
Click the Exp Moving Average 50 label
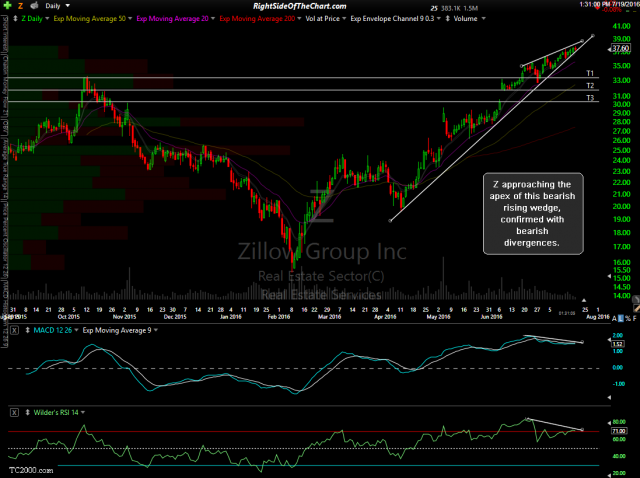point(89,18)
